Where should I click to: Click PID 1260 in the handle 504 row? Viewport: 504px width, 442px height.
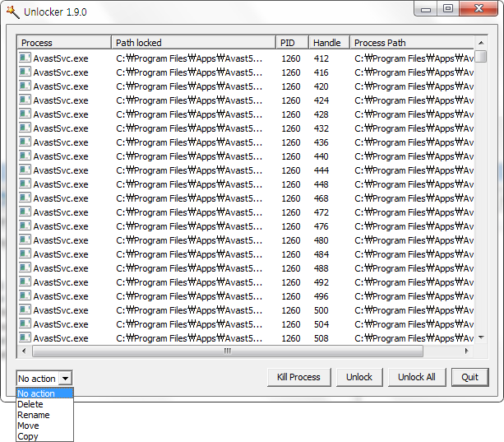tap(291, 324)
